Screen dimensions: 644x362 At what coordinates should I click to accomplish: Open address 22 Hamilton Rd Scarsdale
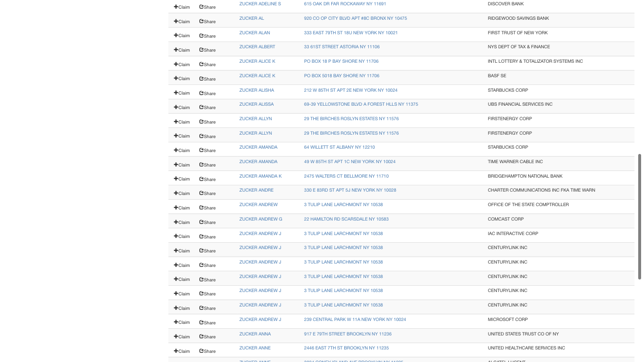click(x=346, y=219)
